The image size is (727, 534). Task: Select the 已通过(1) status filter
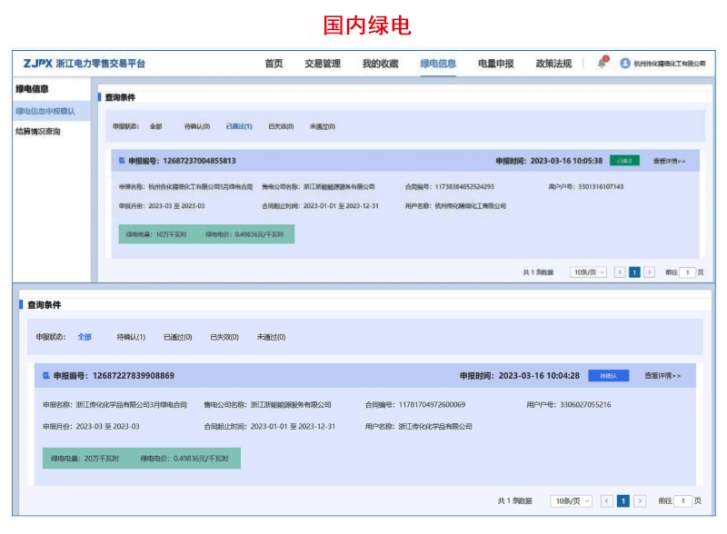pyautogui.click(x=238, y=127)
